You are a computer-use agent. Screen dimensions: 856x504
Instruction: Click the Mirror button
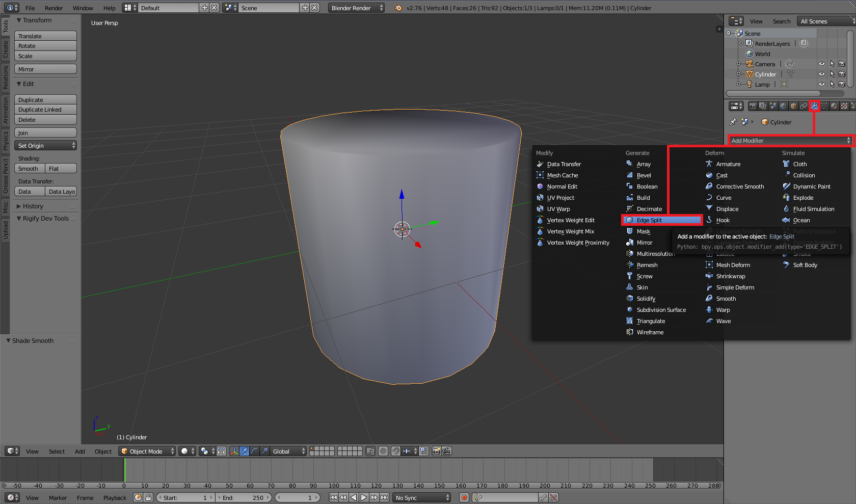[45, 69]
